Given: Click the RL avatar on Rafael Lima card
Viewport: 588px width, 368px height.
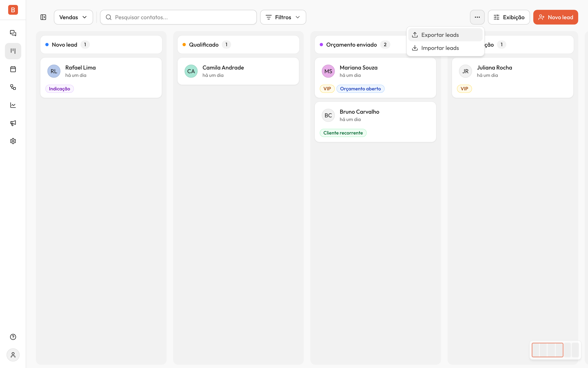Looking at the screenshot, I should pos(54,71).
